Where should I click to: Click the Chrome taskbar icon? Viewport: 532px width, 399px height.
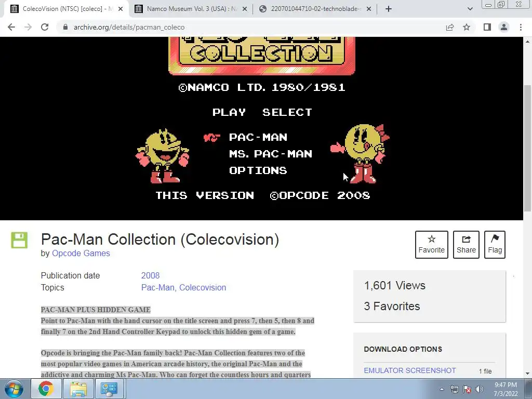[46, 389]
